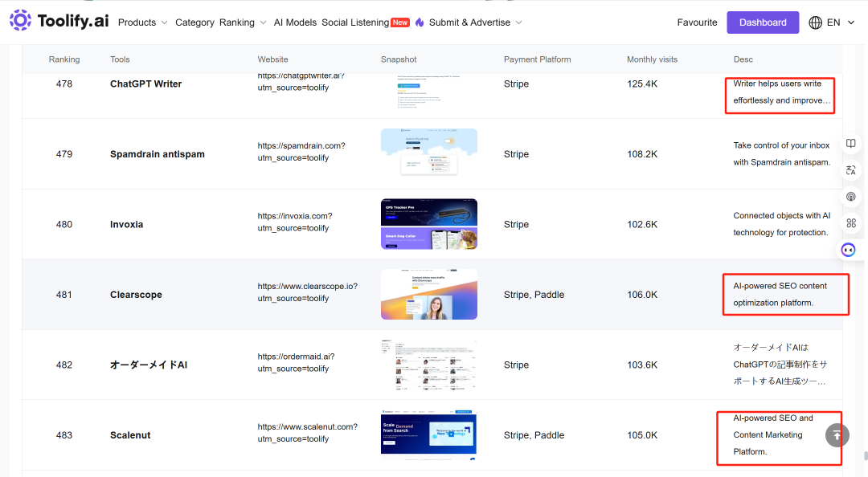Click ranking number 482

click(x=64, y=365)
